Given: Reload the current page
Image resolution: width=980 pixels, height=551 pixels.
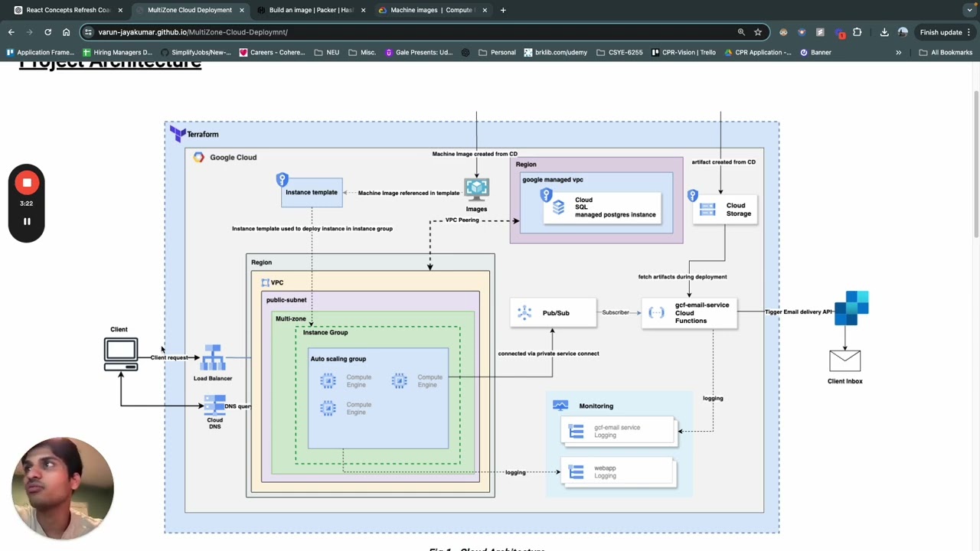Looking at the screenshot, I should 47,32.
